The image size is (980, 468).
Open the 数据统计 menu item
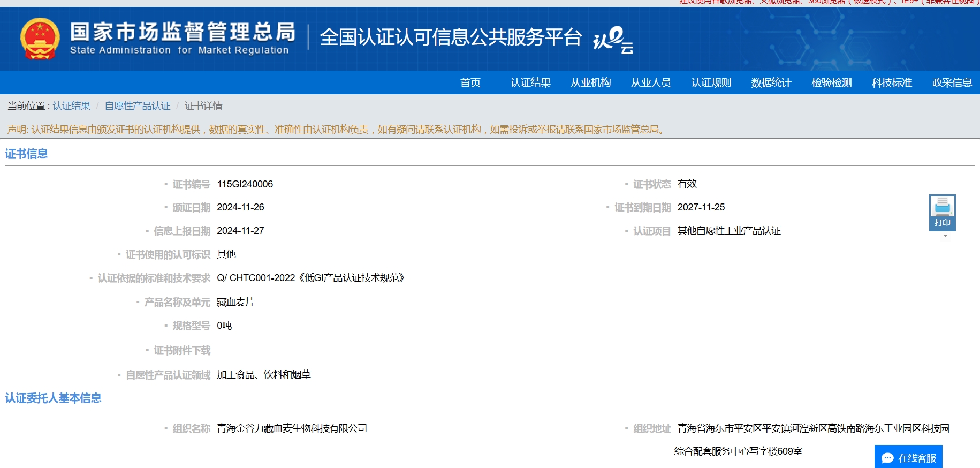click(771, 82)
